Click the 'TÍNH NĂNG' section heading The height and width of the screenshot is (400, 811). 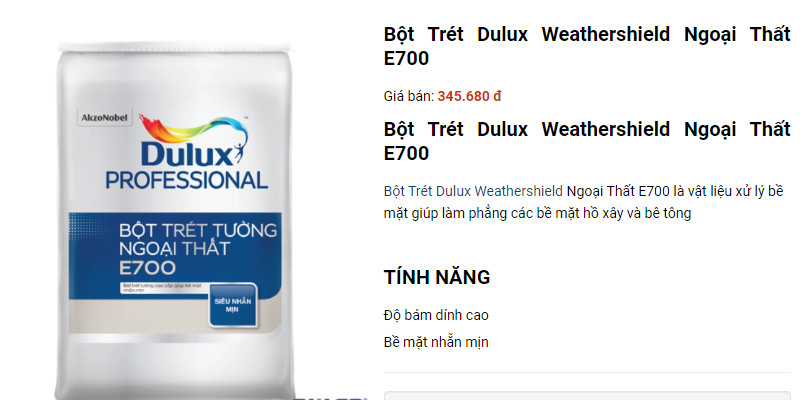[x=437, y=277]
